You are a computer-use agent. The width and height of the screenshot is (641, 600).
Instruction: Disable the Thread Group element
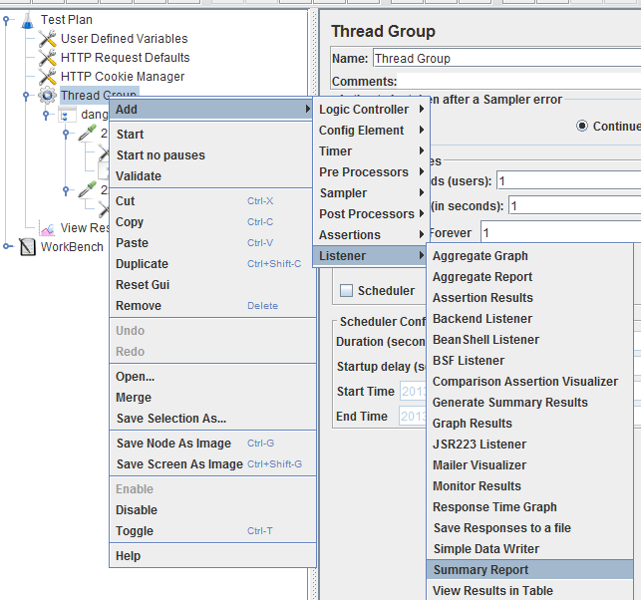click(x=213, y=510)
